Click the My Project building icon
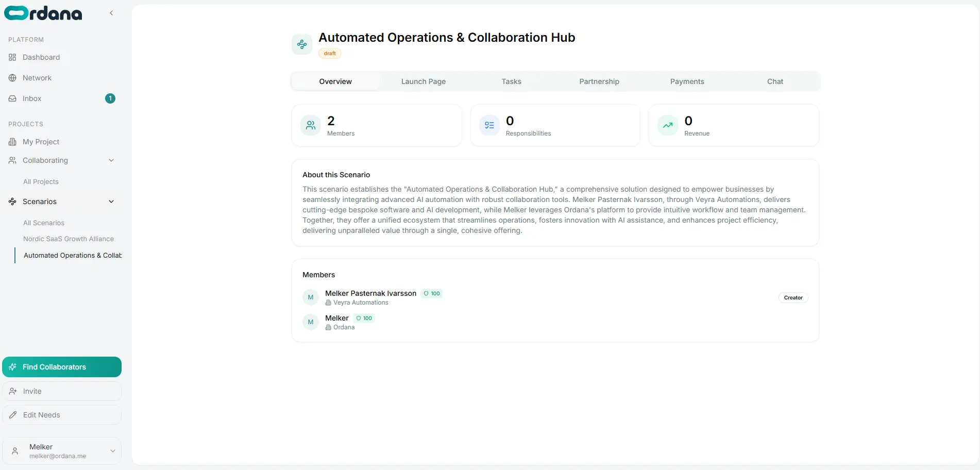This screenshot has width=980, height=470. pos(12,142)
